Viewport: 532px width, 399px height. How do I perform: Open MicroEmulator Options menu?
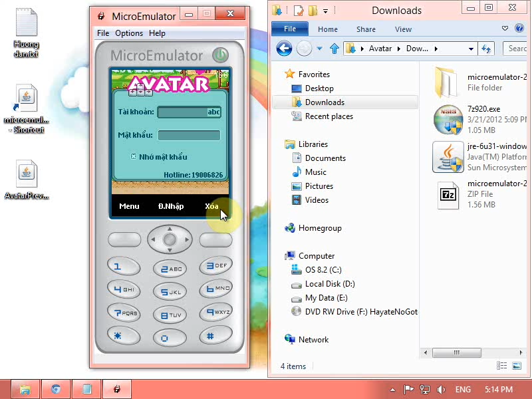129,33
